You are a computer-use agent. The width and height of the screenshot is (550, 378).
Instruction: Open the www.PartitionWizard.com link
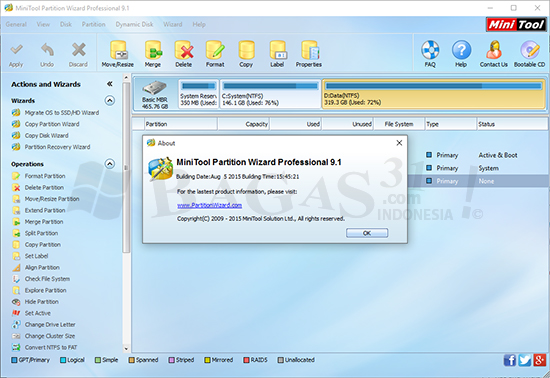(x=209, y=205)
